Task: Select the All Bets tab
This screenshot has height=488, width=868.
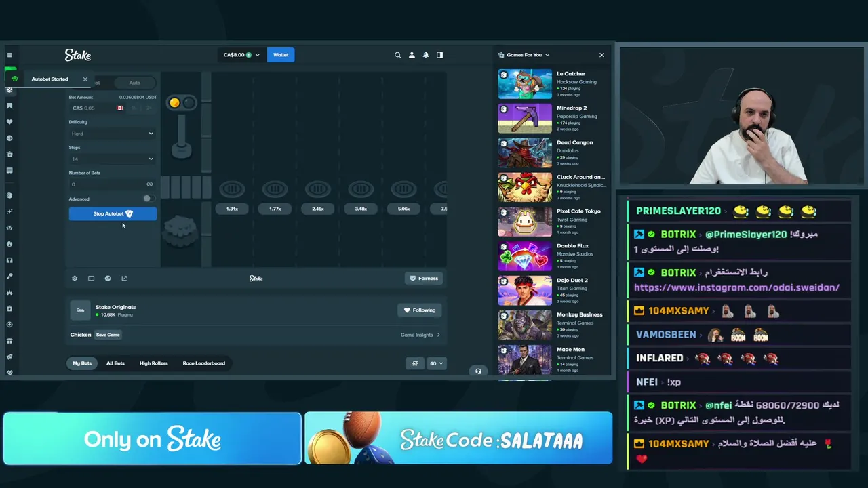Action: tap(115, 363)
